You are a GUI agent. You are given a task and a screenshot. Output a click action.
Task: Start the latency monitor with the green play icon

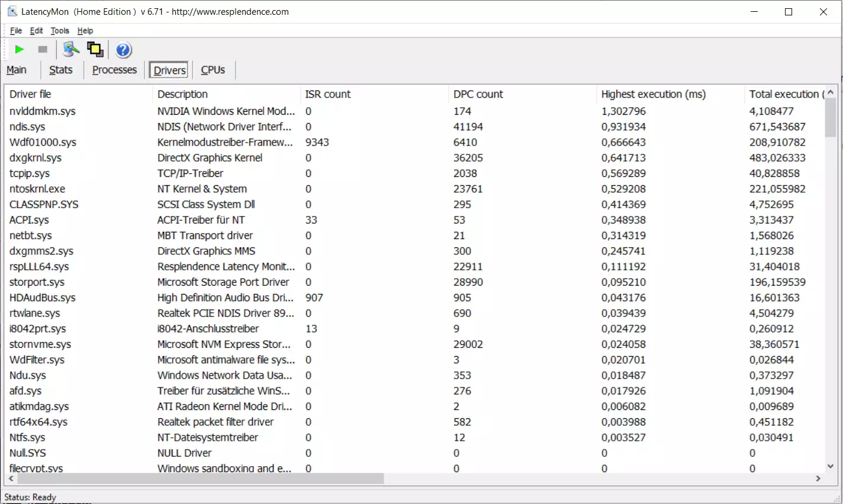point(20,50)
